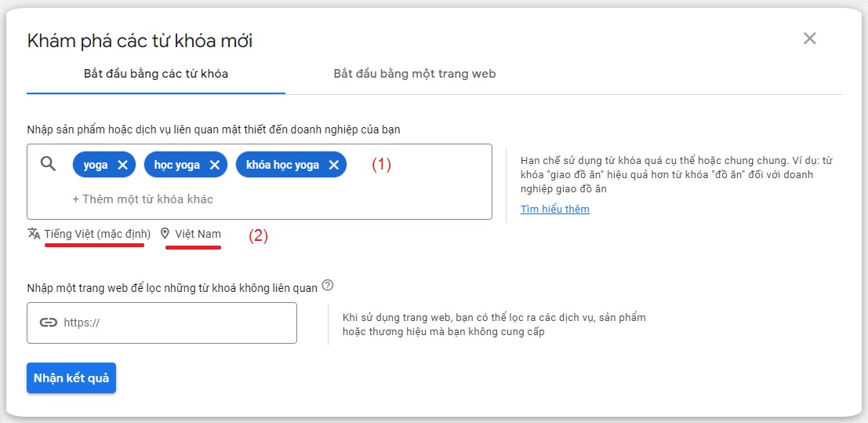The image size is (868, 423).
Task: Click the chain link icon in URL field
Action: (49, 323)
